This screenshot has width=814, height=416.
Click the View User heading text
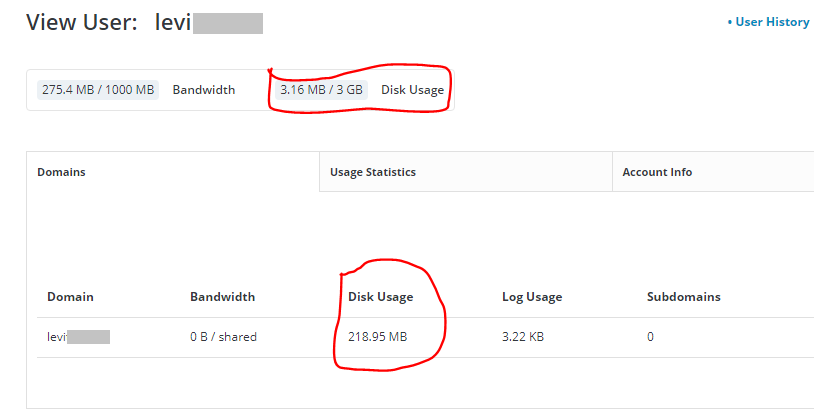click(x=81, y=23)
